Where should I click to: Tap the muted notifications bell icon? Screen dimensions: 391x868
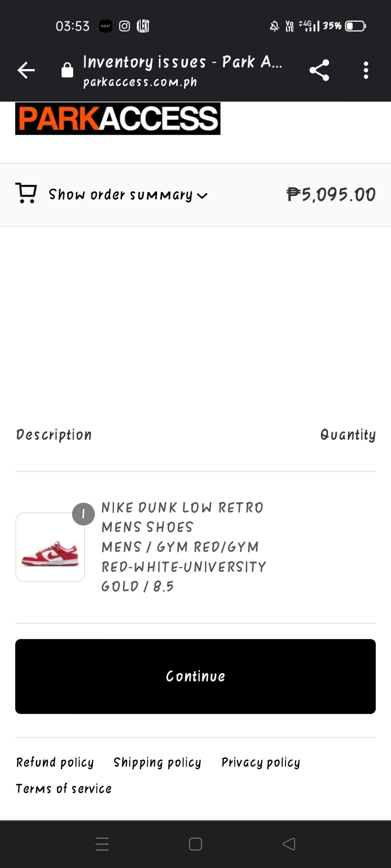[x=274, y=26]
